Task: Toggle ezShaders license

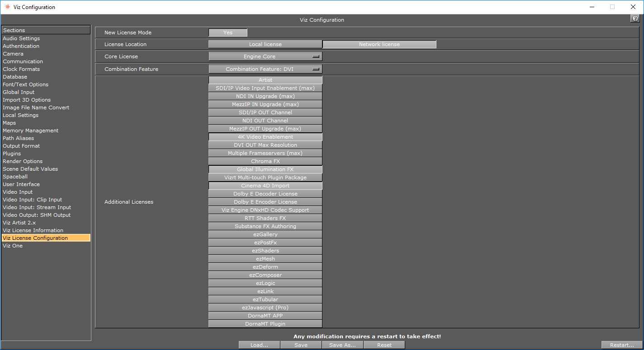Action: (265, 251)
